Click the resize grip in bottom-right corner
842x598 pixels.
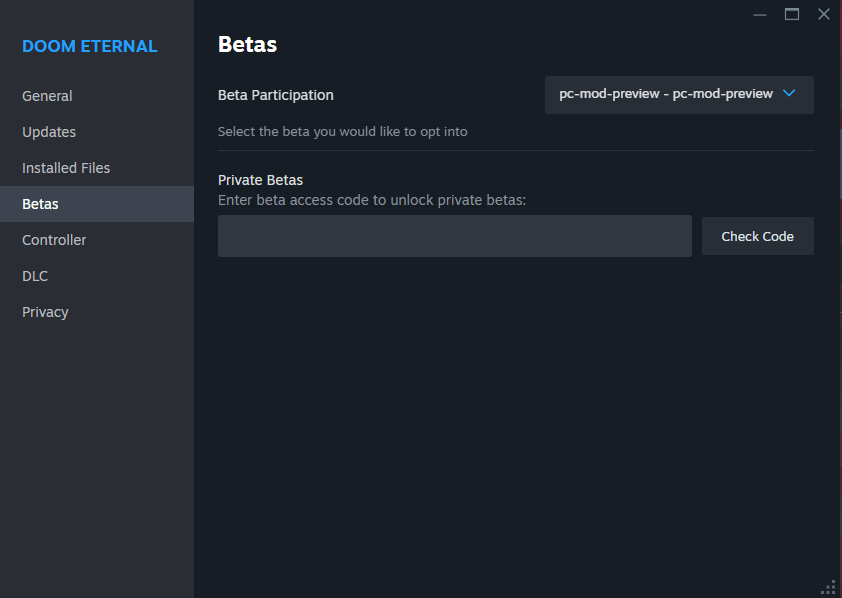click(x=828, y=586)
